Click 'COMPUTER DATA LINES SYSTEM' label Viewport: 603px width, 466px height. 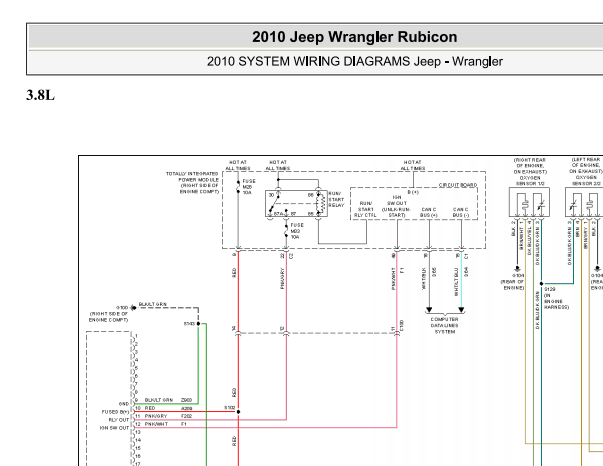pos(445,325)
